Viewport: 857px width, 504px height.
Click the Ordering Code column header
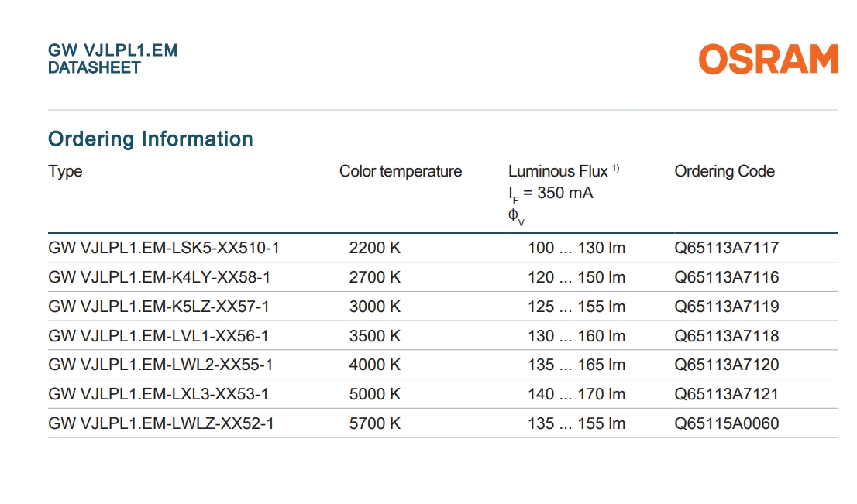(724, 171)
